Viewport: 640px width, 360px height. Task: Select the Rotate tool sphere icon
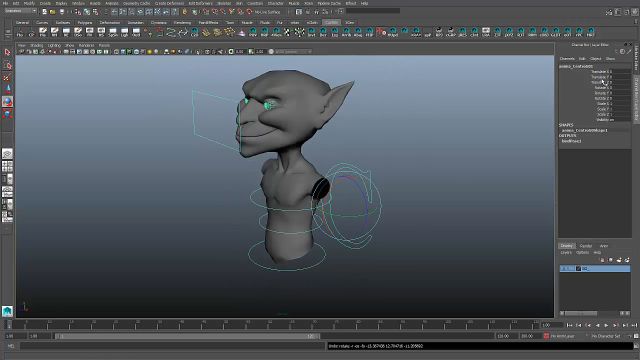[7, 101]
